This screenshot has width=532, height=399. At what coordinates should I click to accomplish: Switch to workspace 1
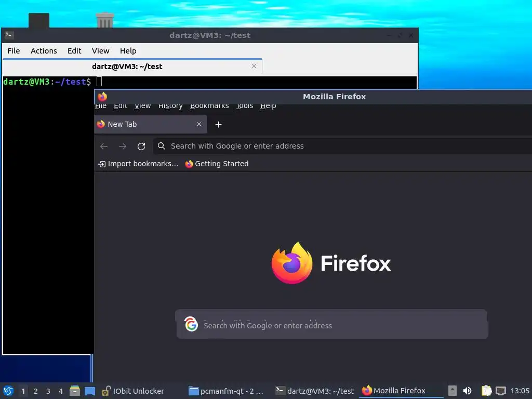[23, 391]
